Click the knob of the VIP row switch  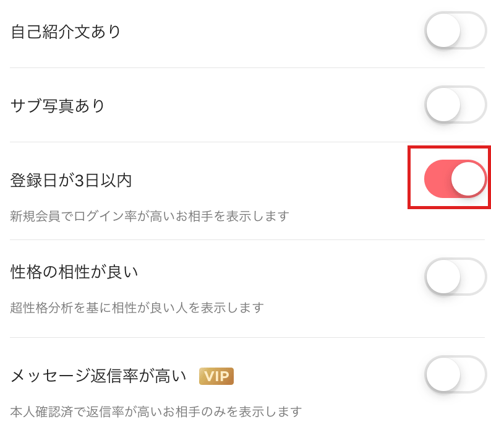point(443,374)
